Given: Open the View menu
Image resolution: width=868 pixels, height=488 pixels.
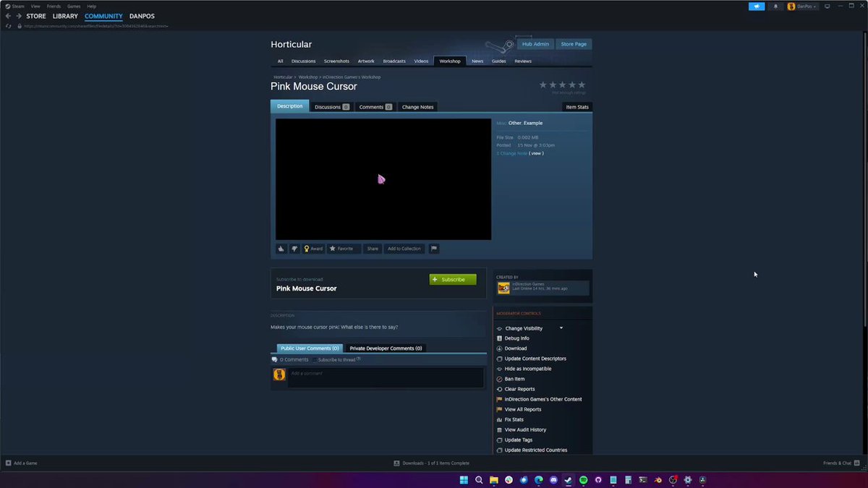Looking at the screenshot, I should (x=35, y=6).
